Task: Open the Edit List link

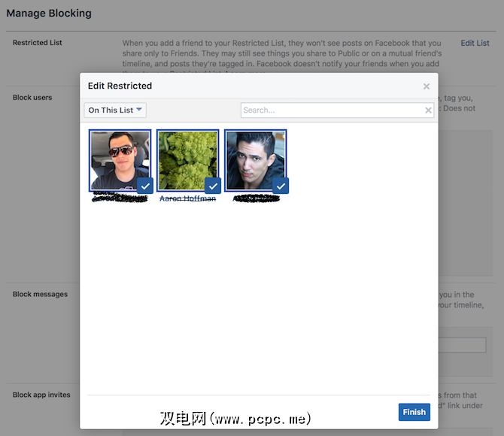Action: click(475, 43)
